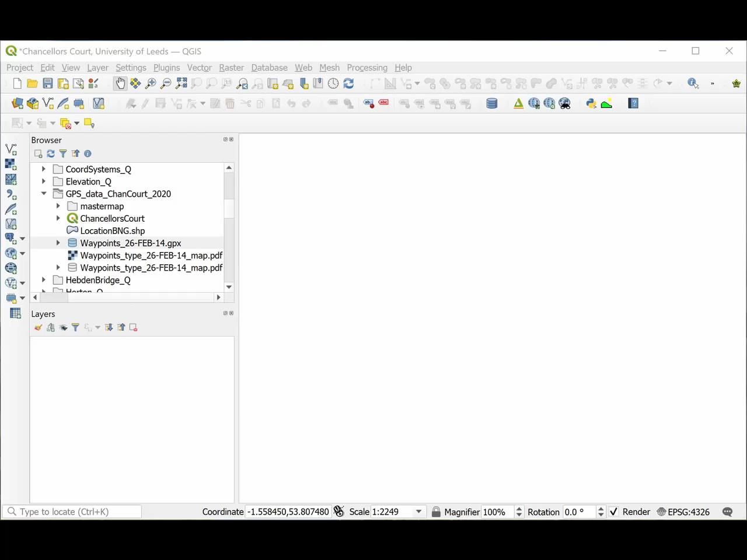This screenshot has width=747, height=560.
Task: Activate the Zoom In tool
Action: point(151,83)
